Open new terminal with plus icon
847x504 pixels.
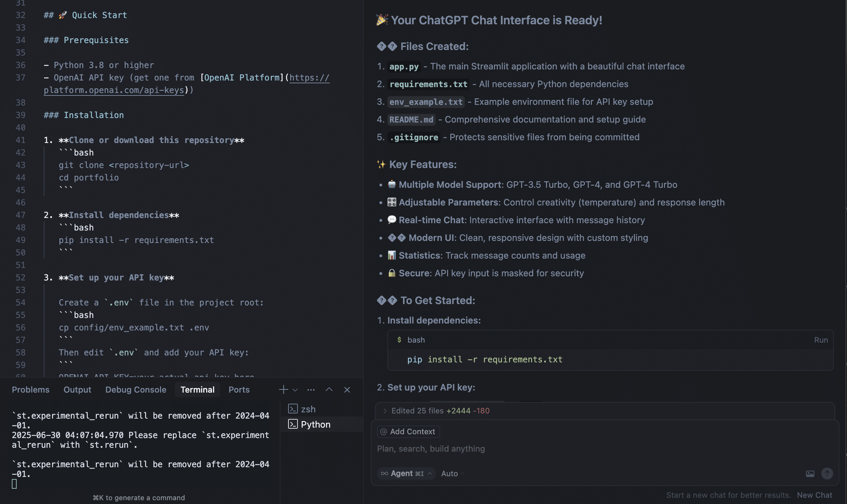coord(283,389)
